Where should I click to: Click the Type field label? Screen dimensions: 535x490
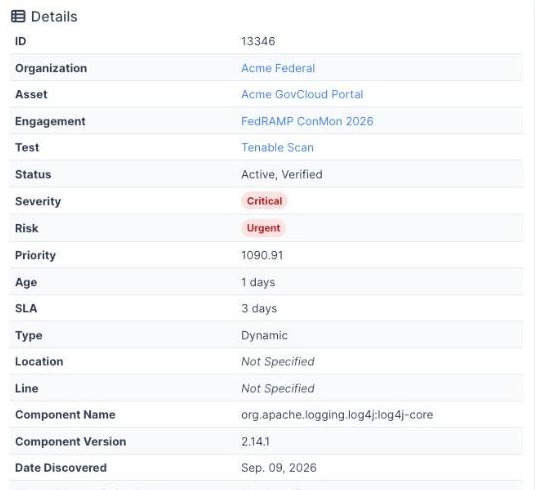click(x=29, y=335)
